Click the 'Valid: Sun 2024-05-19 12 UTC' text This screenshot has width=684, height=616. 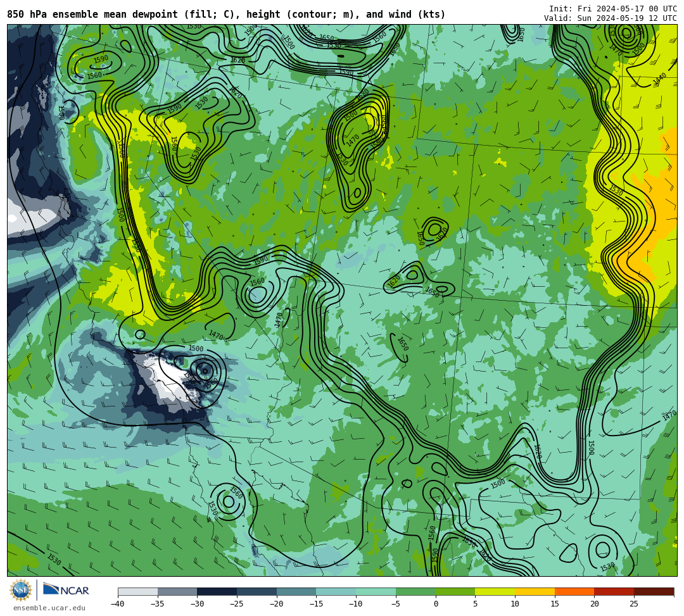coord(611,18)
